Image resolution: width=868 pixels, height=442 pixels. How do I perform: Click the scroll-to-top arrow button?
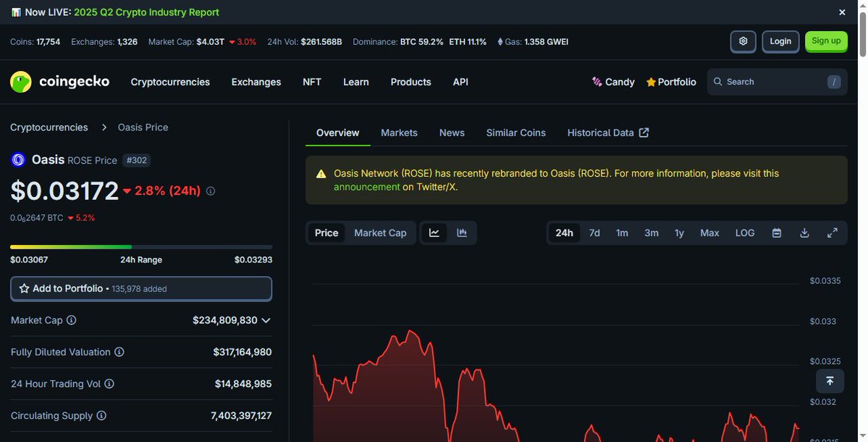[830, 381]
